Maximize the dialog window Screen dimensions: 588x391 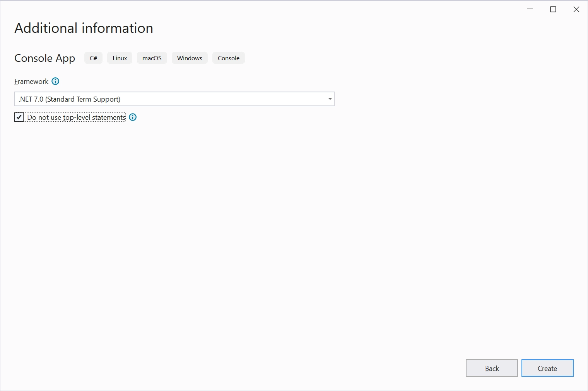553,9
